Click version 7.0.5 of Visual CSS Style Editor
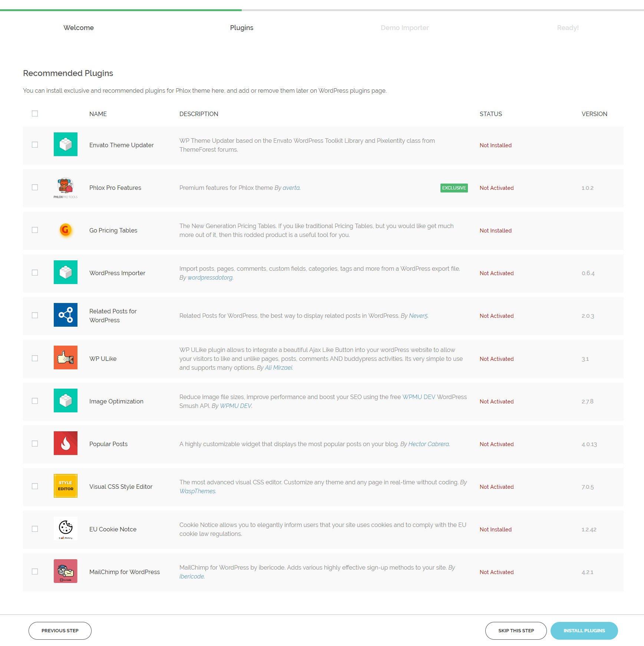 pos(588,487)
